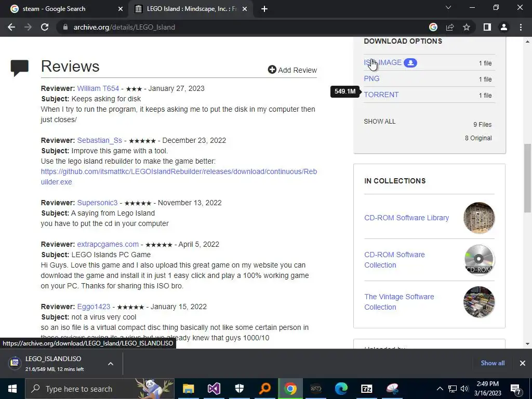This screenshot has height=399, width=532.
Task: View site info via the padlock icon
Action: click(x=65, y=27)
